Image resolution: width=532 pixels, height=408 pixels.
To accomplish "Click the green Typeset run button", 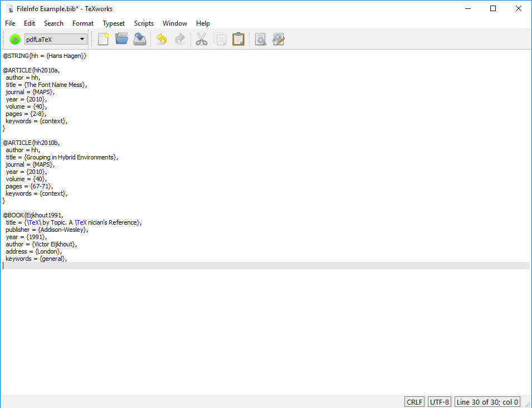I will coord(15,40).
